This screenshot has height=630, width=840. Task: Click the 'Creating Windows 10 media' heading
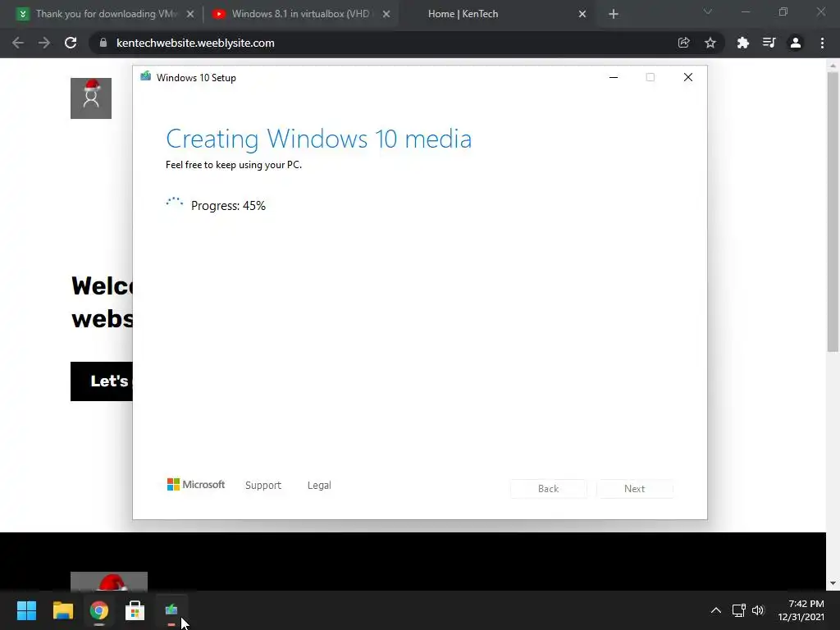[319, 139]
